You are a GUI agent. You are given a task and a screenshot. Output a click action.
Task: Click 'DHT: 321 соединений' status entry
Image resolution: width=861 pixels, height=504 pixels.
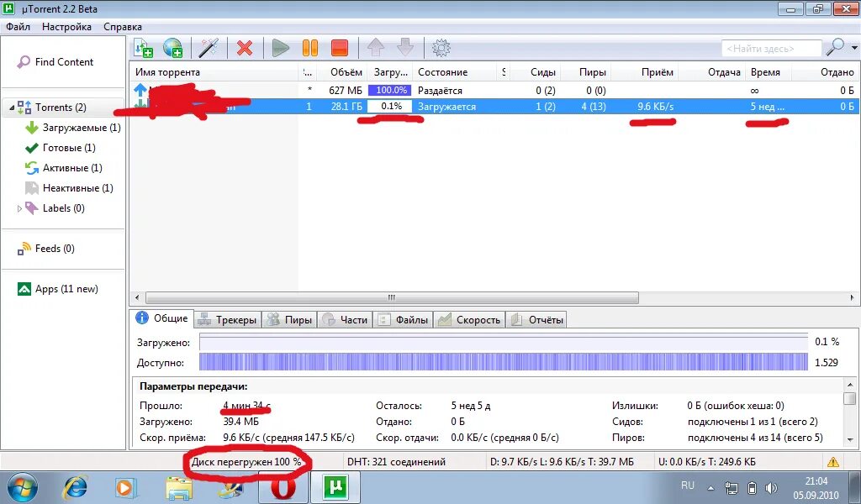[x=396, y=462]
